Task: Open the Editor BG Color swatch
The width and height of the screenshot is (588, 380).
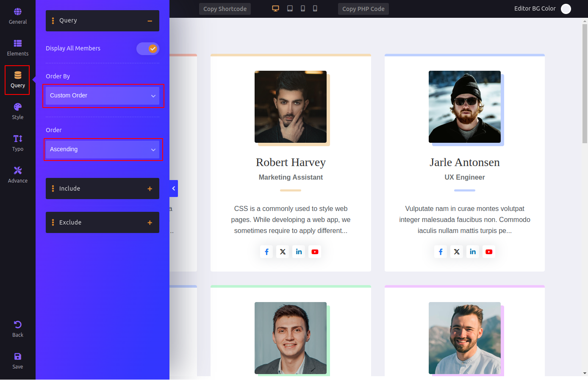Action: pyautogui.click(x=566, y=9)
